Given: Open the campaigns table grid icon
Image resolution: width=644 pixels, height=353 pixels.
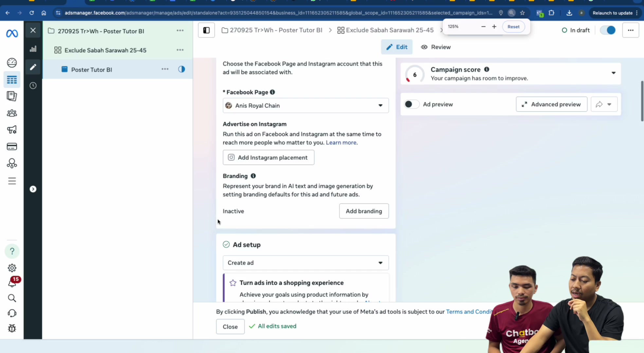Looking at the screenshot, I should [12, 80].
